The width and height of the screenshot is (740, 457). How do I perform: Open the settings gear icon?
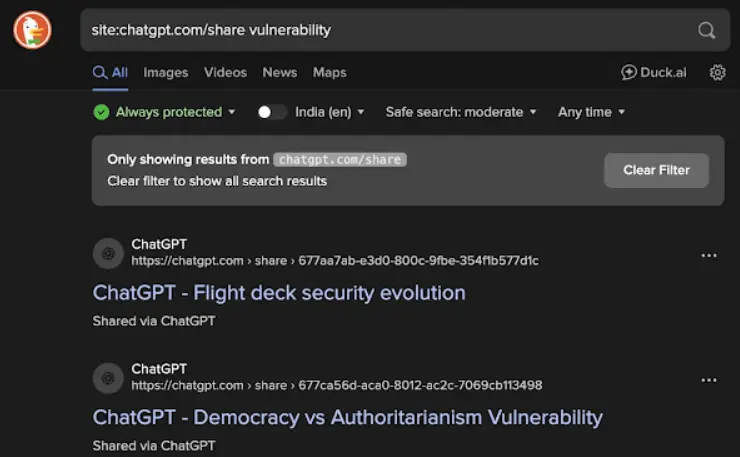point(717,72)
